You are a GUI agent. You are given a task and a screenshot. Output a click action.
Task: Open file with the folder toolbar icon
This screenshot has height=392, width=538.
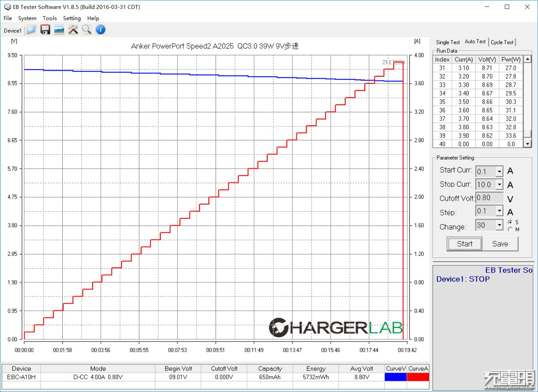tap(31, 30)
